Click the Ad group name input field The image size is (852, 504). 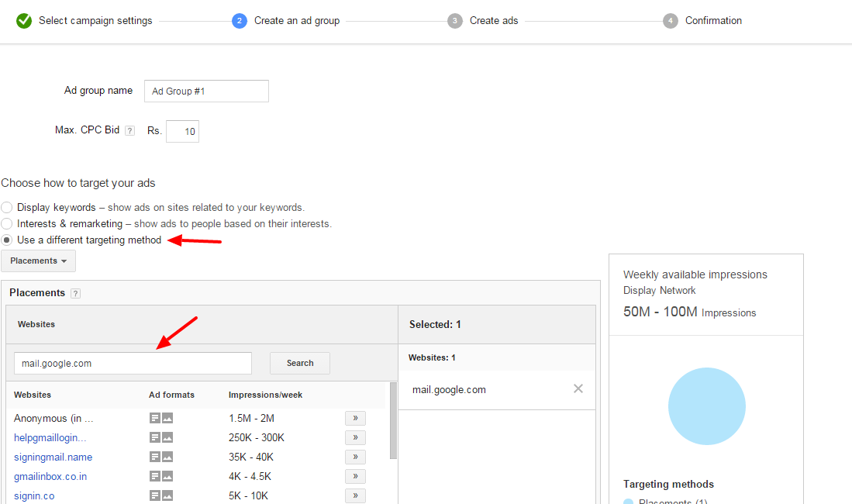click(x=206, y=91)
